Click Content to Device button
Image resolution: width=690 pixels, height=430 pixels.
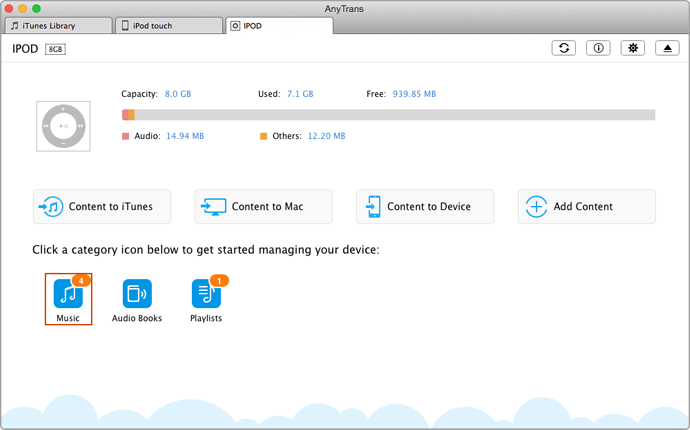coord(425,206)
